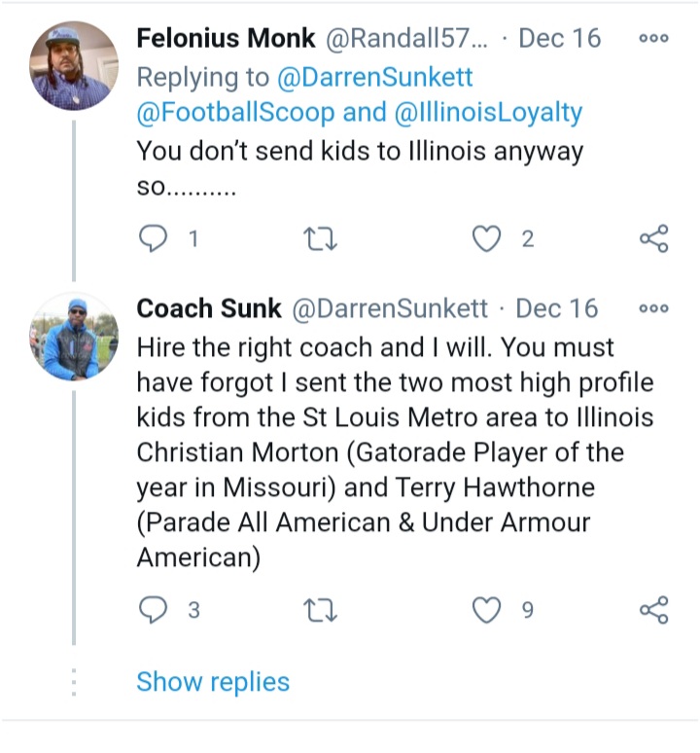Reply to Felonius Monk's tweet

pos(154,238)
